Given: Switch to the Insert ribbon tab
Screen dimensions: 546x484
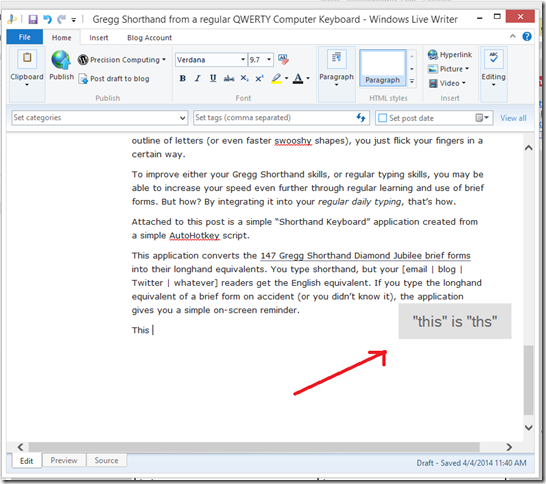Looking at the screenshot, I should click(99, 38).
